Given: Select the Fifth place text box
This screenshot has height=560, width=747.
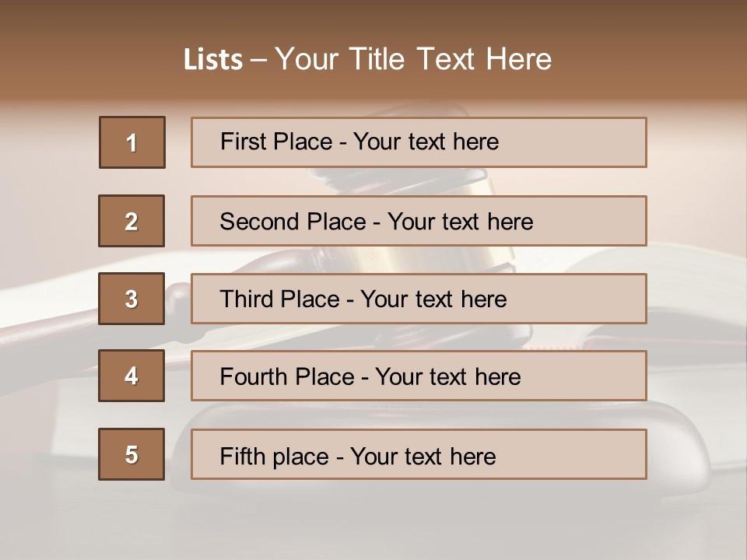Looking at the screenshot, I should point(419,454).
